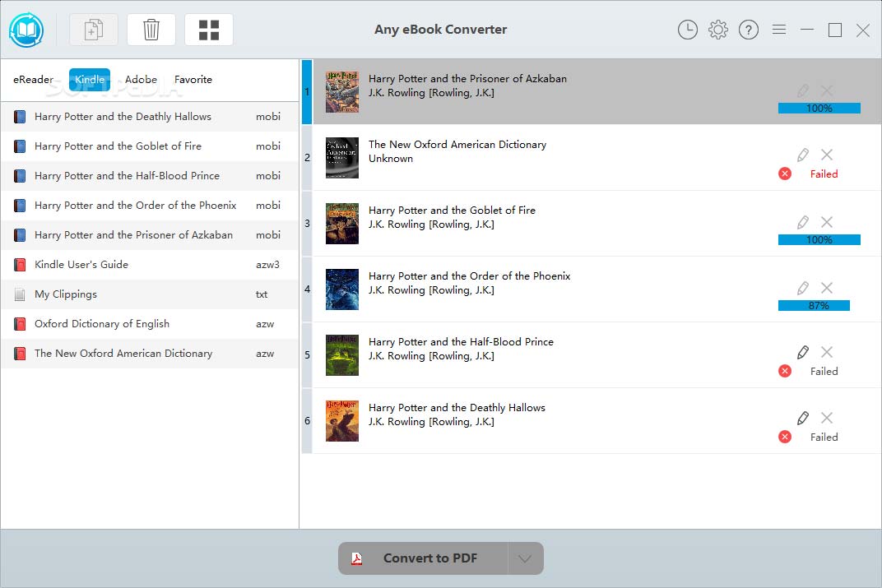The image size is (882, 588).
Task: Remove Order of the Phoenix from queue
Action: tap(826, 288)
